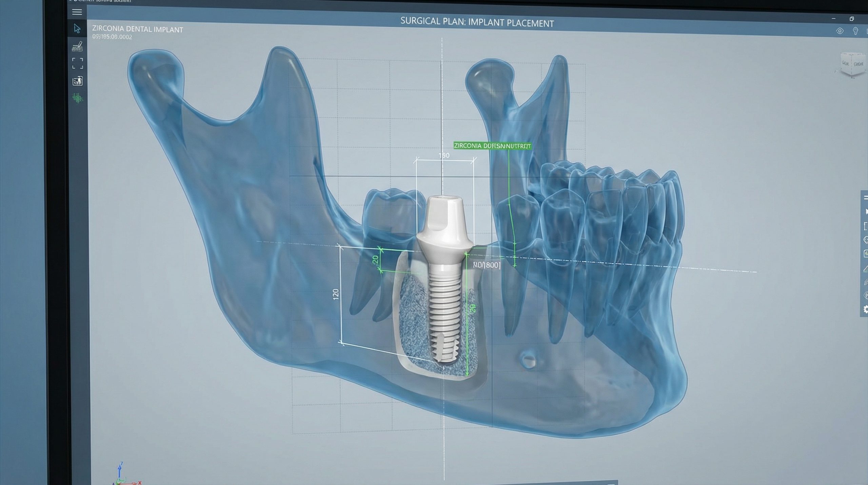Click the ZIRCONIA DENTAL IMPLANT title text
The width and height of the screenshot is (868, 485).
(x=137, y=29)
